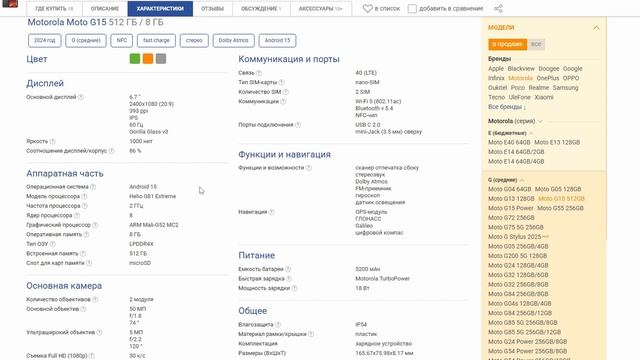The image size is (640, 360).
Task: Open the 'ОБСУЖДЕНИЕ' tab
Action: (x=261, y=9)
